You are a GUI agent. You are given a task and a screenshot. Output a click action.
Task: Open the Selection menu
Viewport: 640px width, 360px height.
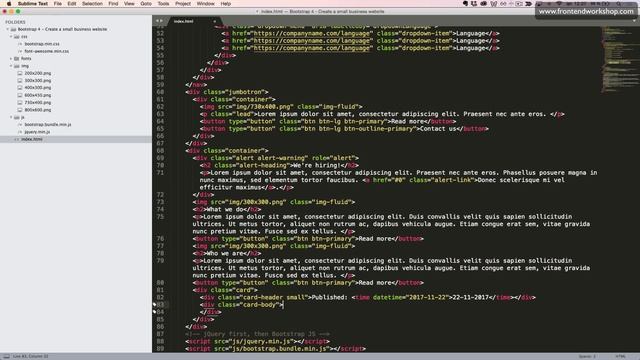coord(92,4)
